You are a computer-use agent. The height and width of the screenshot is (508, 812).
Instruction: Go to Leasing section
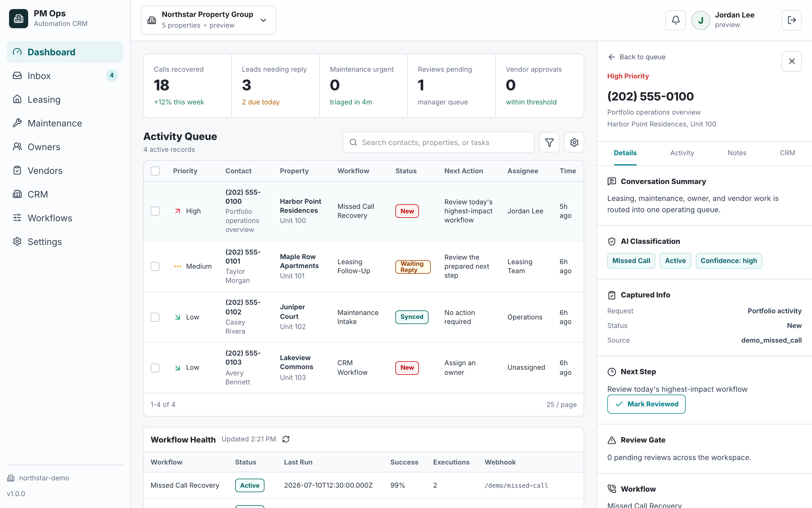(x=65, y=99)
